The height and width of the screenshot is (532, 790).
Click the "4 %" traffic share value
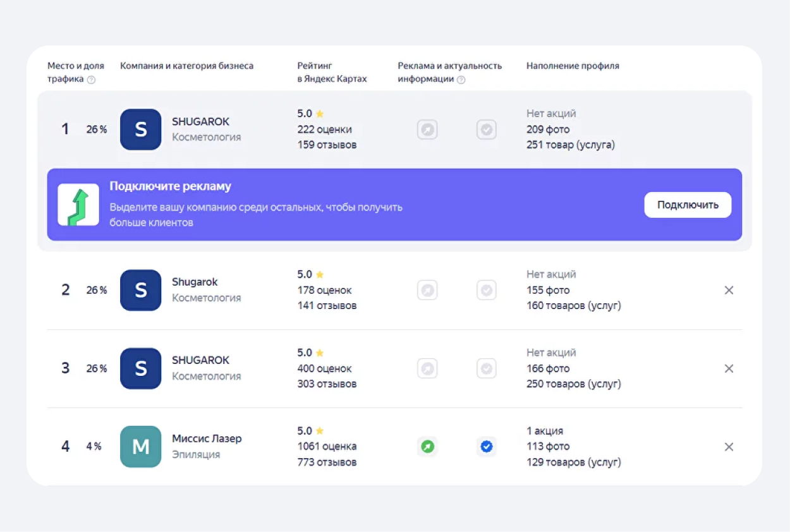click(94, 447)
